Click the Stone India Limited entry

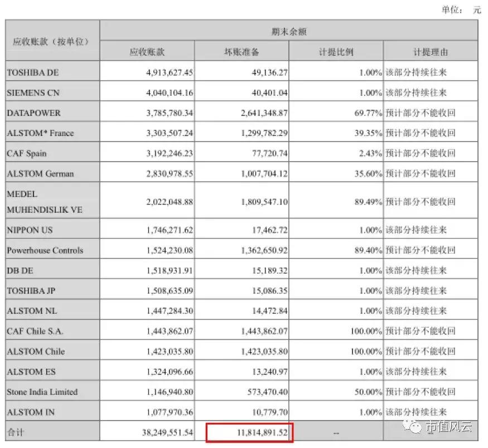tap(41, 392)
